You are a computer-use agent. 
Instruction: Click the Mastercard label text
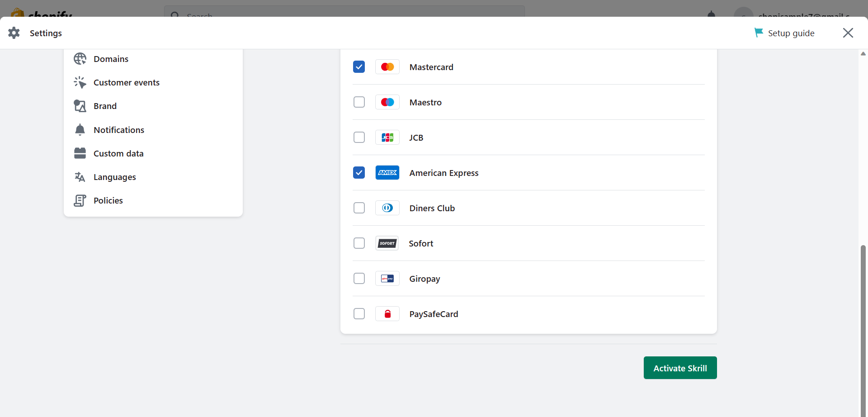(x=431, y=67)
